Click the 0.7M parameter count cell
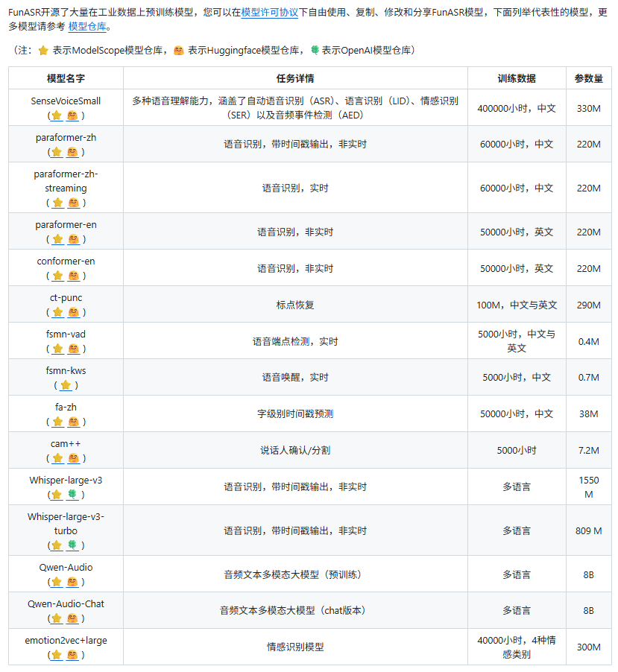The image size is (618, 672). (x=588, y=378)
